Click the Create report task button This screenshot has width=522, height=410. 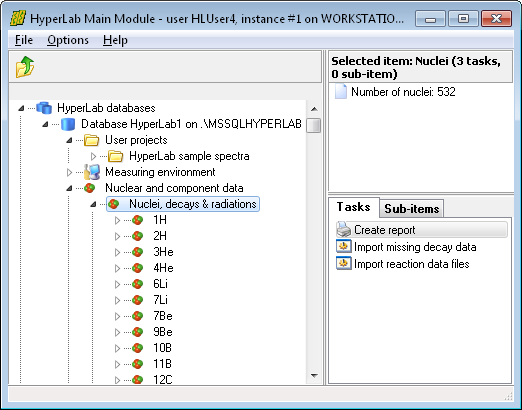tap(422, 230)
